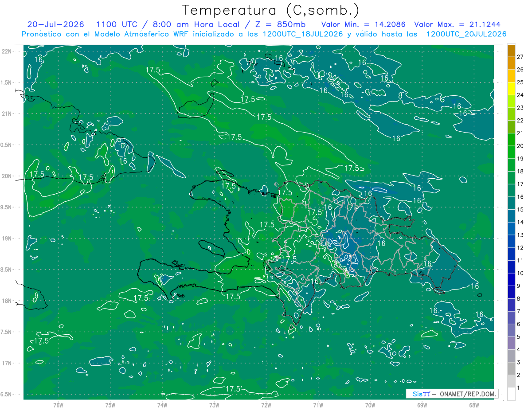
Task: Click the number 24 on the color scale
Action: [x=520, y=95]
